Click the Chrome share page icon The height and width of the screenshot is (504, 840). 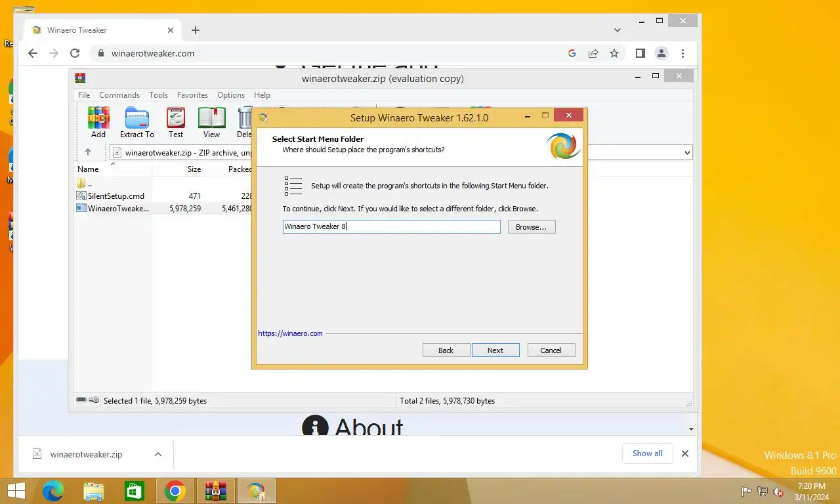593,53
